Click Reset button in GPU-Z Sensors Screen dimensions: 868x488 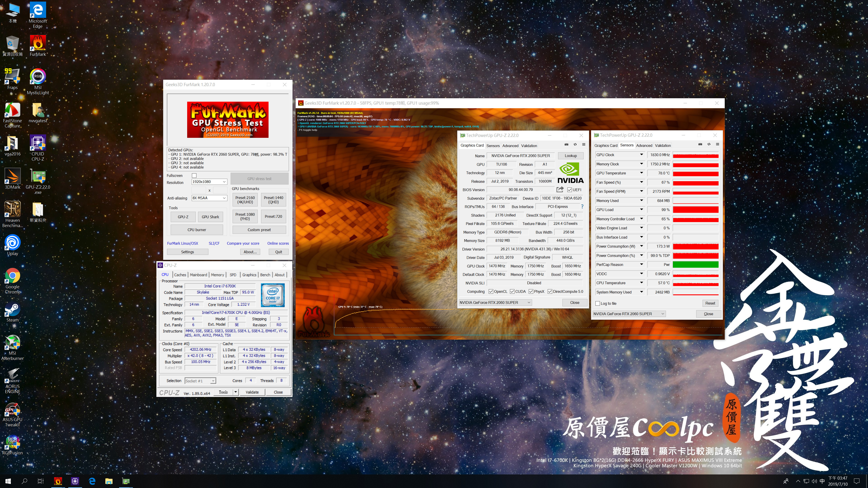[710, 303]
